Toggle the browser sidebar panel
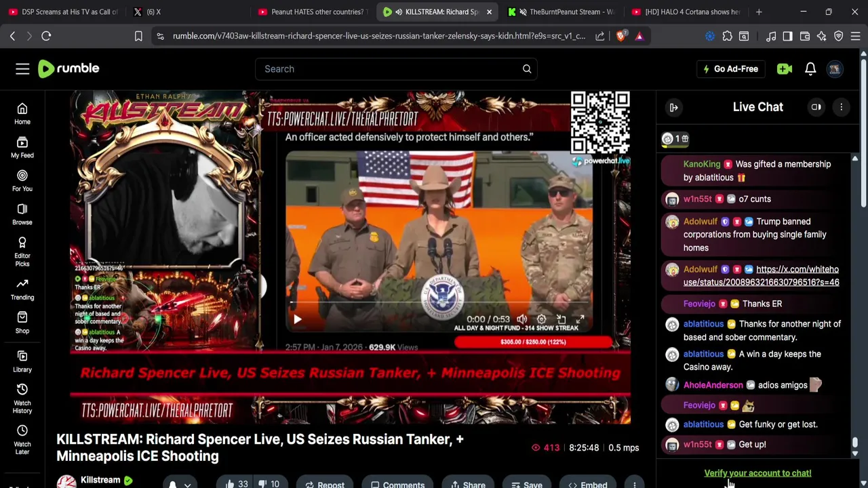Screen dimensions: 868x488 coord(787,36)
